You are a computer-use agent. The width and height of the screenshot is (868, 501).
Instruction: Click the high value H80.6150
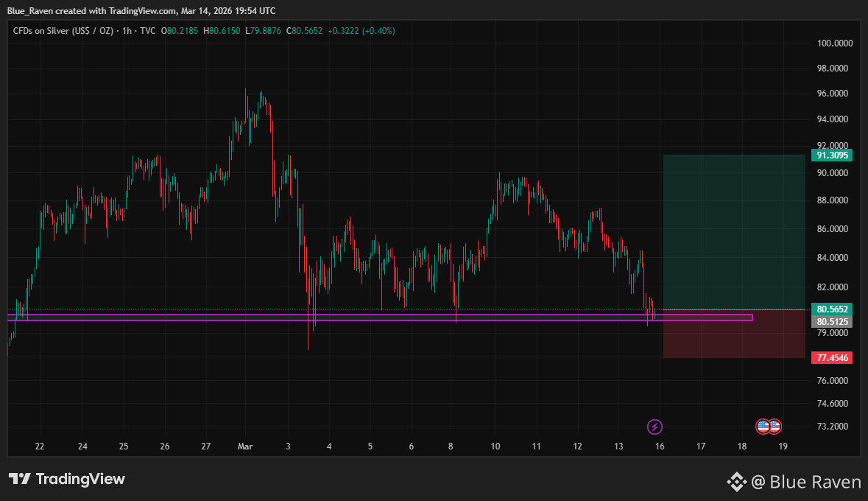tap(222, 31)
